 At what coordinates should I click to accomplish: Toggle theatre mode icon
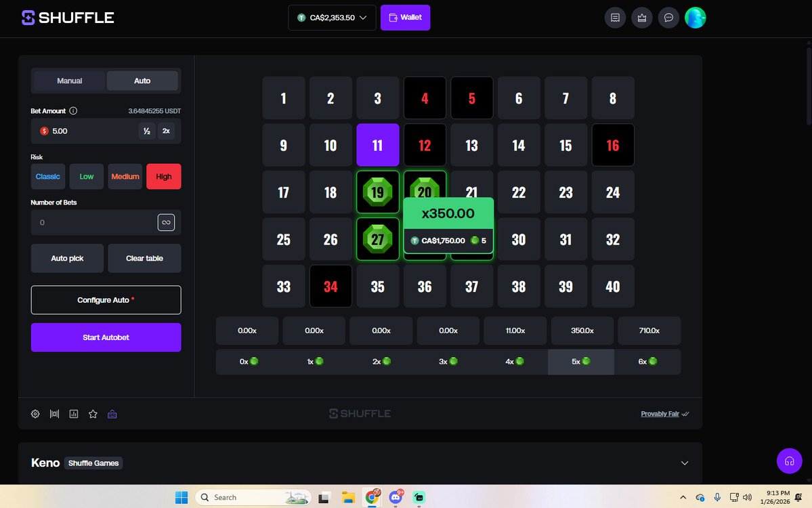(x=54, y=414)
